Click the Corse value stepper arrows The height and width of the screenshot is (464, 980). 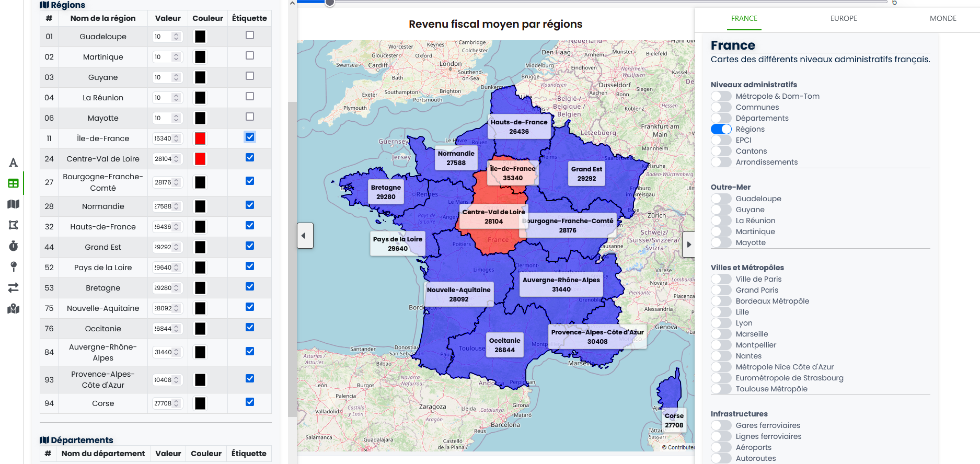click(176, 403)
